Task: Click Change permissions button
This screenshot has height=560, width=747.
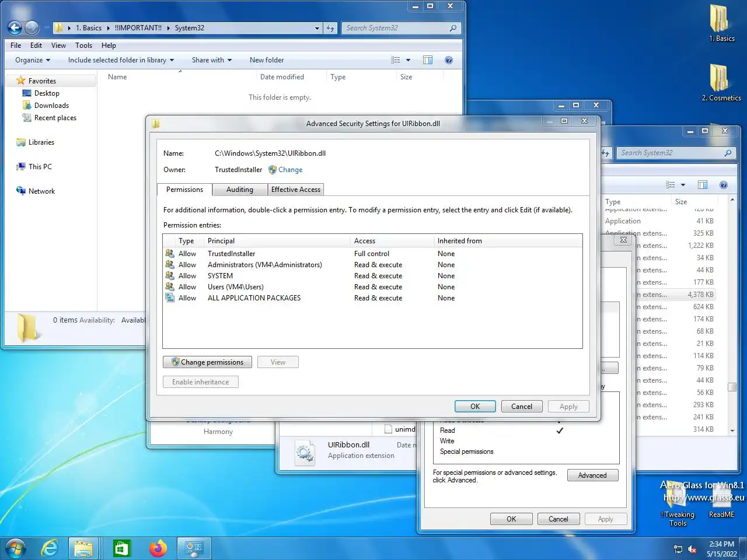Action: 207,362
